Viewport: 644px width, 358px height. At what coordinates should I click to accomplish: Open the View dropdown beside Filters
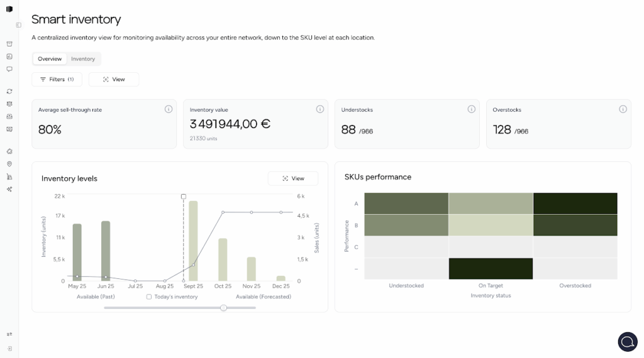[114, 79]
